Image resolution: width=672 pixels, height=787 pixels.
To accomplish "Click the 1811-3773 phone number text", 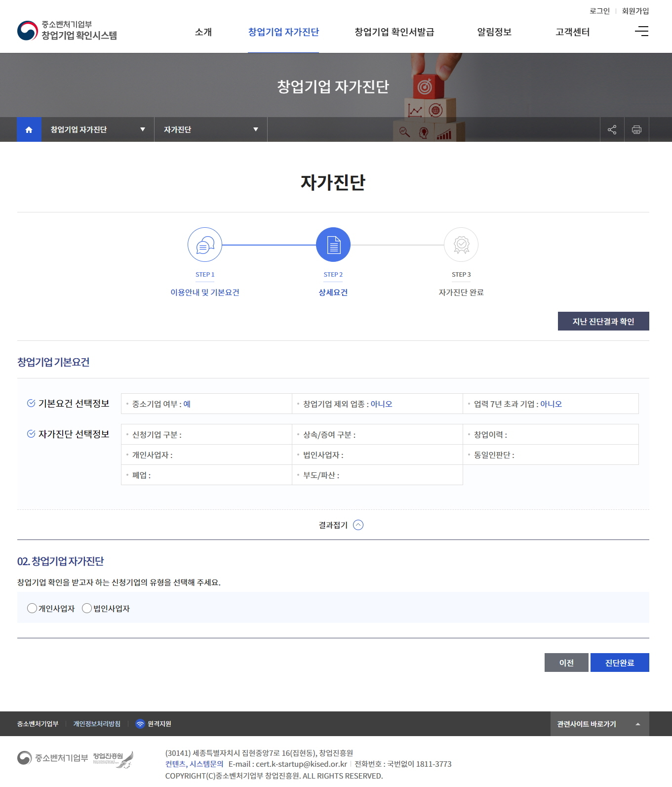I will [x=434, y=764].
